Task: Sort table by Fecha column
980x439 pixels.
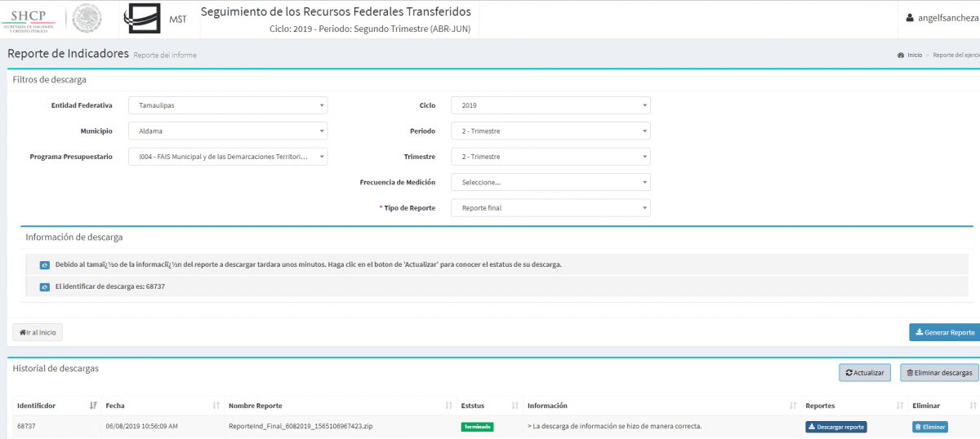Action: [216, 406]
